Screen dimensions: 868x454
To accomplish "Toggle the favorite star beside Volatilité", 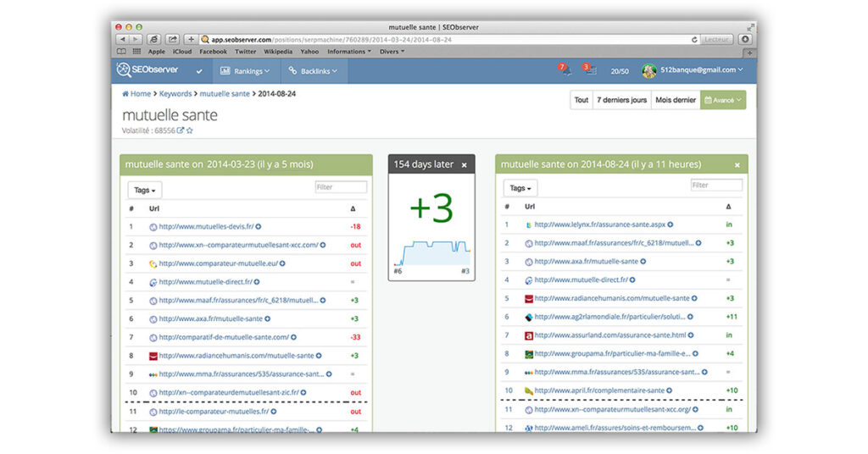I will [190, 130].
